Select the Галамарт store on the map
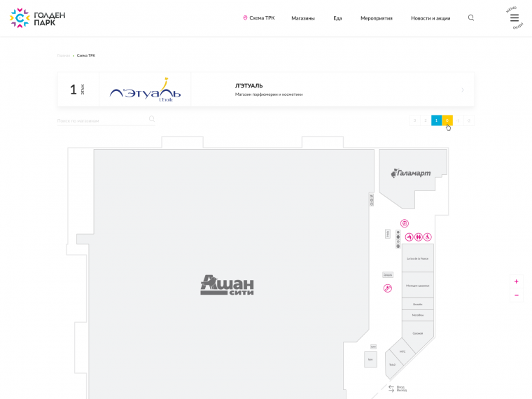The width and height of the screenshot is (532, 399). click(411, 173)
